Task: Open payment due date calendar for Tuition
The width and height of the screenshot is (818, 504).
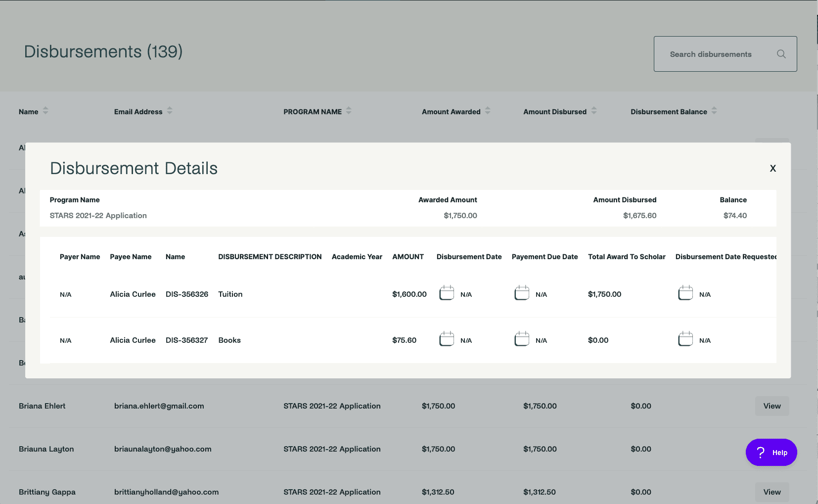Action: coord(521,293)
